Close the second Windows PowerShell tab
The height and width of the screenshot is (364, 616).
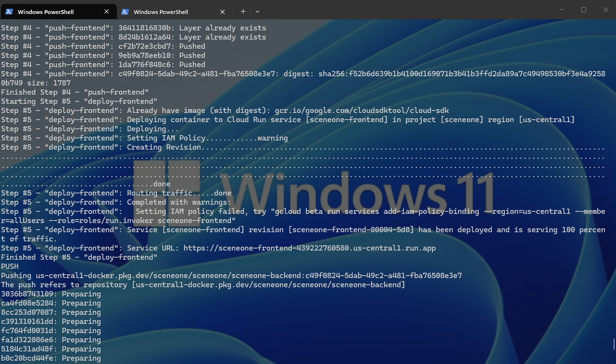pos(223,12)
